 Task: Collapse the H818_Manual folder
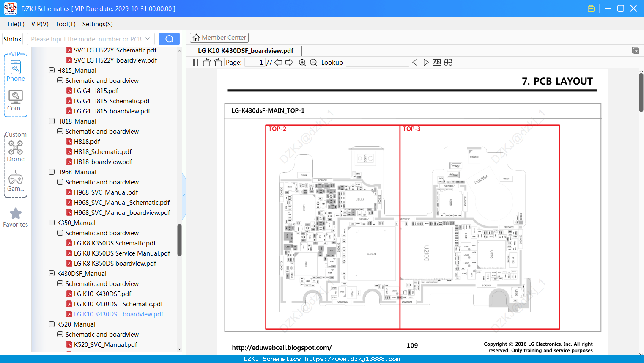coord(52,121)
